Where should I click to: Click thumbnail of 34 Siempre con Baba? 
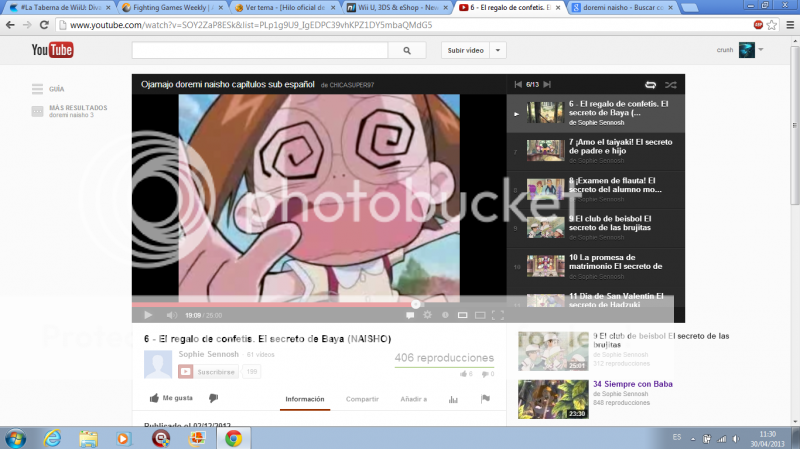tap(553, 399)
